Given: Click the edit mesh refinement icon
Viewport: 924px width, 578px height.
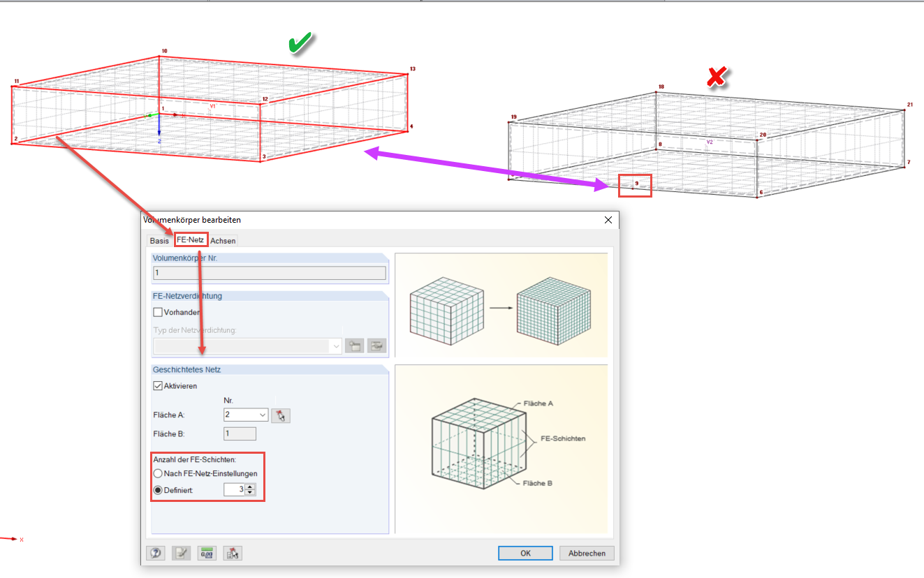Looking at the screenshot, I should coord(377,346).
